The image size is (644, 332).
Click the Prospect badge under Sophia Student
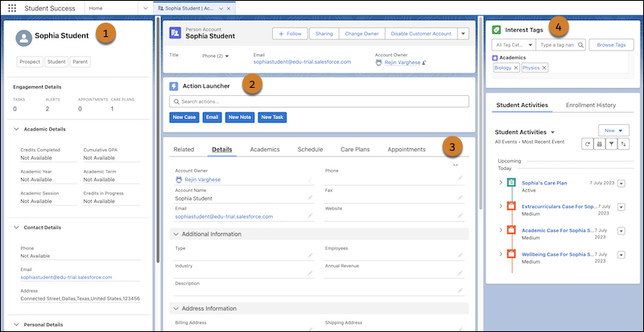[30, 61]
